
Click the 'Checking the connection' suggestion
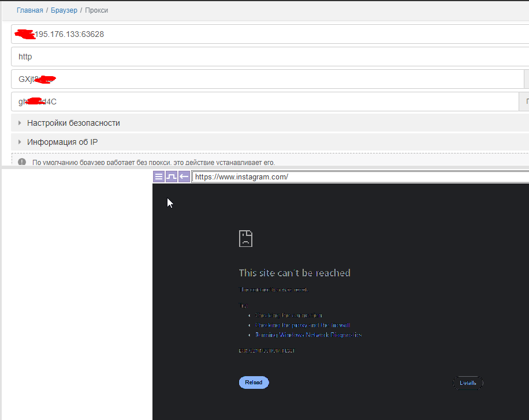(288, 316)
